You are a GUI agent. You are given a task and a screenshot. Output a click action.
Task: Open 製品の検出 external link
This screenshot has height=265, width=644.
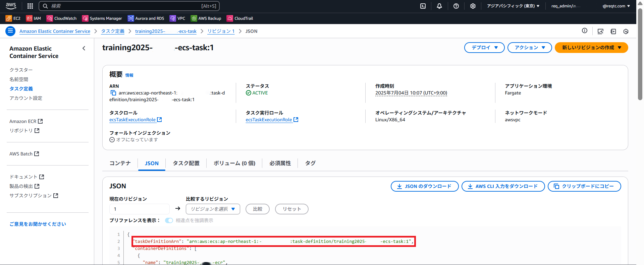[x=24, y=186]
